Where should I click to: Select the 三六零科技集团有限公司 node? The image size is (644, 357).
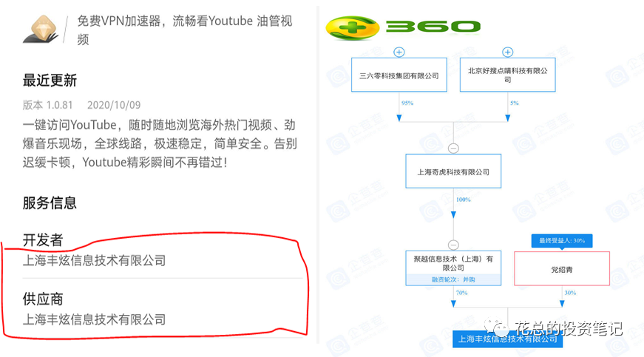coord(399,75)
